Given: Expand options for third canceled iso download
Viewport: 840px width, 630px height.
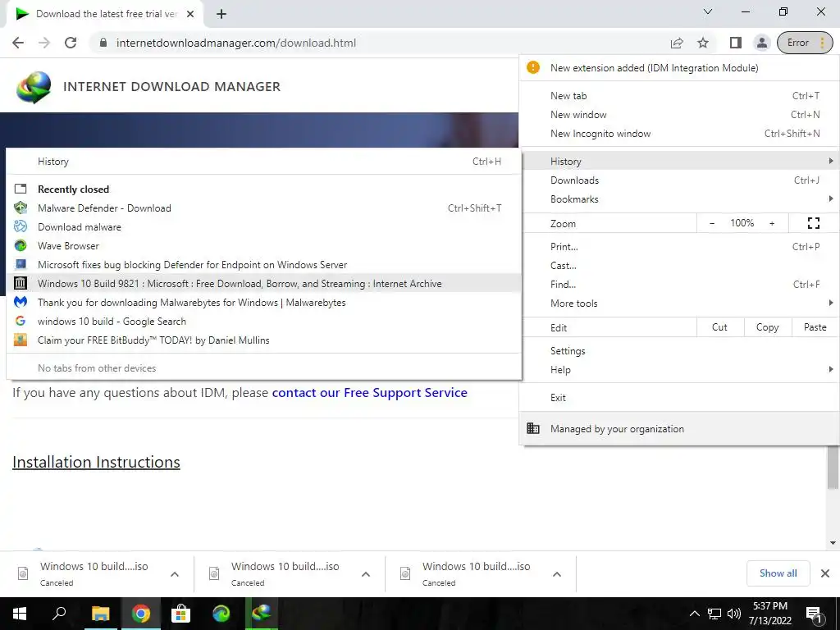Looking at the screenshot, I should 557,574.
